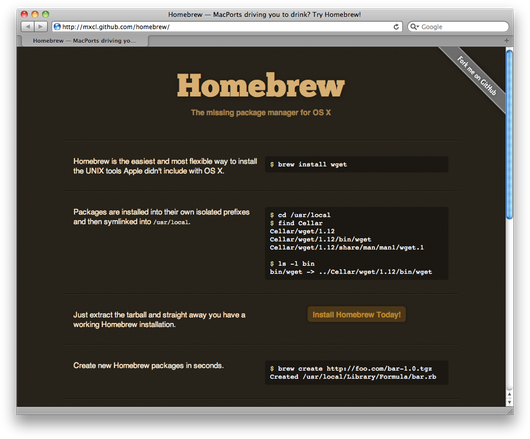The image size is (530, 439).
Task: Click the brew install wget code box
Action: point(357,164)
